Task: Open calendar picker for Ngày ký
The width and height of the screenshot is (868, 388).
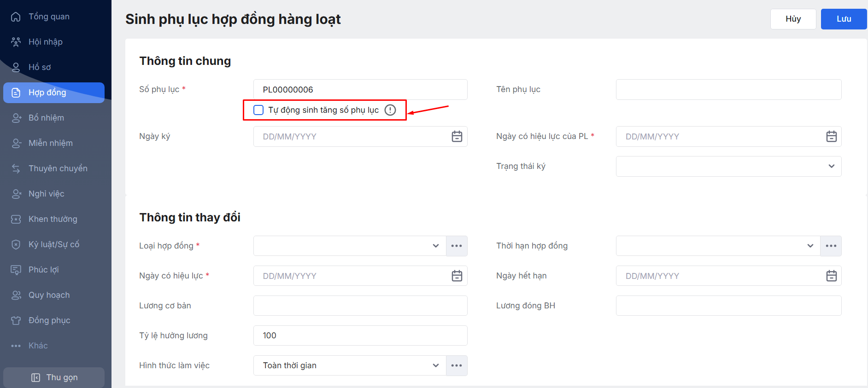Action: click(x=457, y=137)
